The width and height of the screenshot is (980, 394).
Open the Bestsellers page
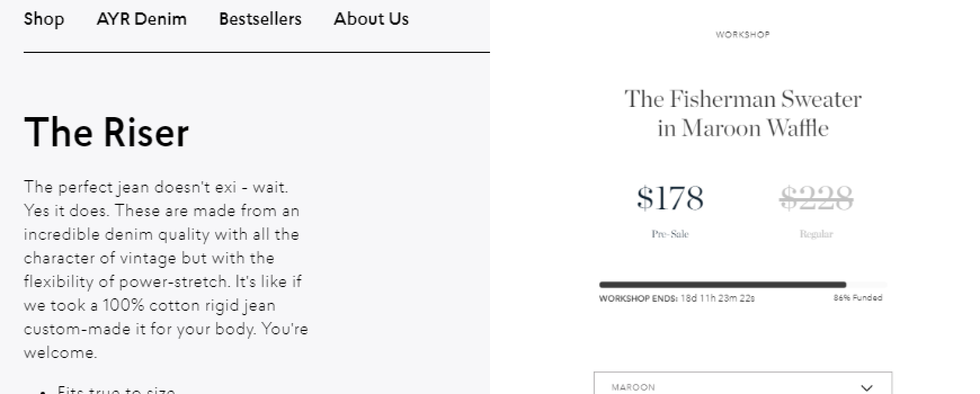point(260,19)
